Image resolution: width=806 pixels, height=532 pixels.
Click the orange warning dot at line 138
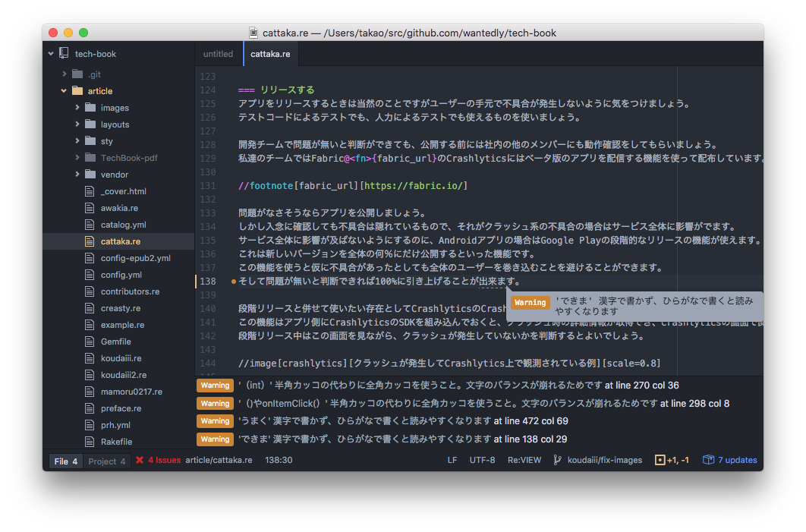[x=234, y=282]
